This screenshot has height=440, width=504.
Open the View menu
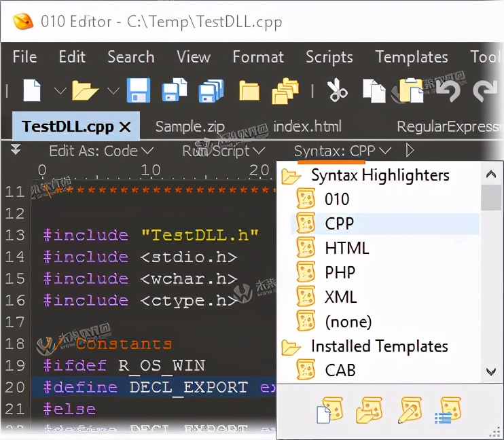(x=194, y=57)
